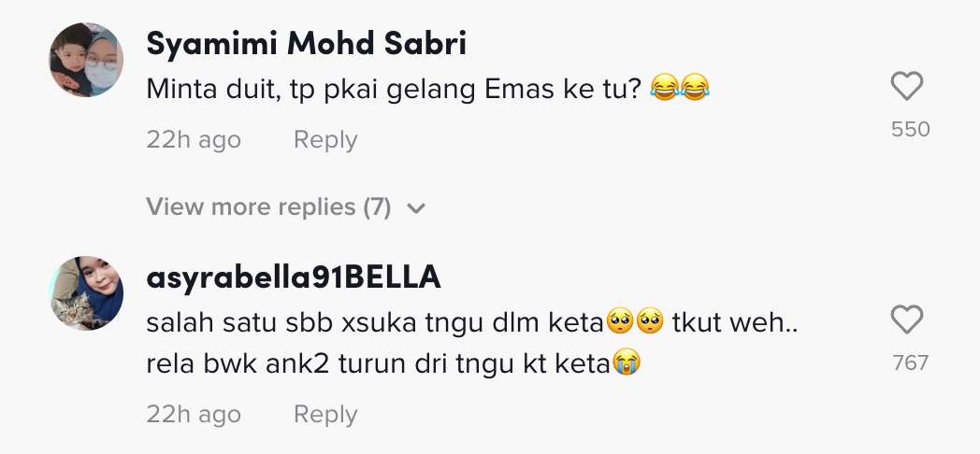Click the 22h ago timestamp under asyrabella91BELLA's comment

click(x=194, y=414)
